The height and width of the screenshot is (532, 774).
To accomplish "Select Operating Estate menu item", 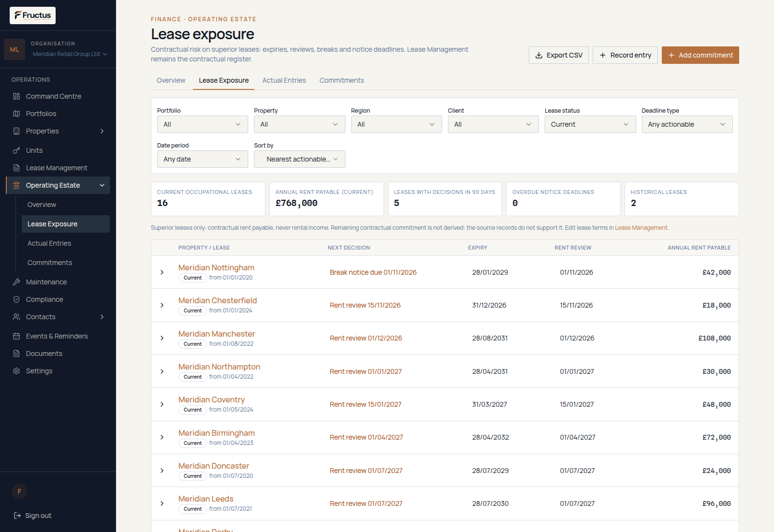I will click(58, 185).
